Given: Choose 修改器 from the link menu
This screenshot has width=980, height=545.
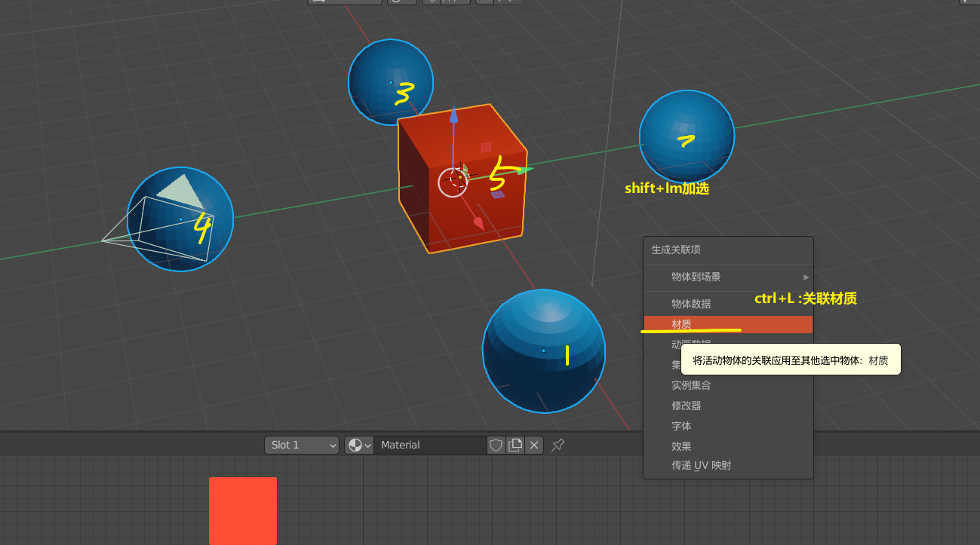Looking at the screenshot, I should 728,406.
